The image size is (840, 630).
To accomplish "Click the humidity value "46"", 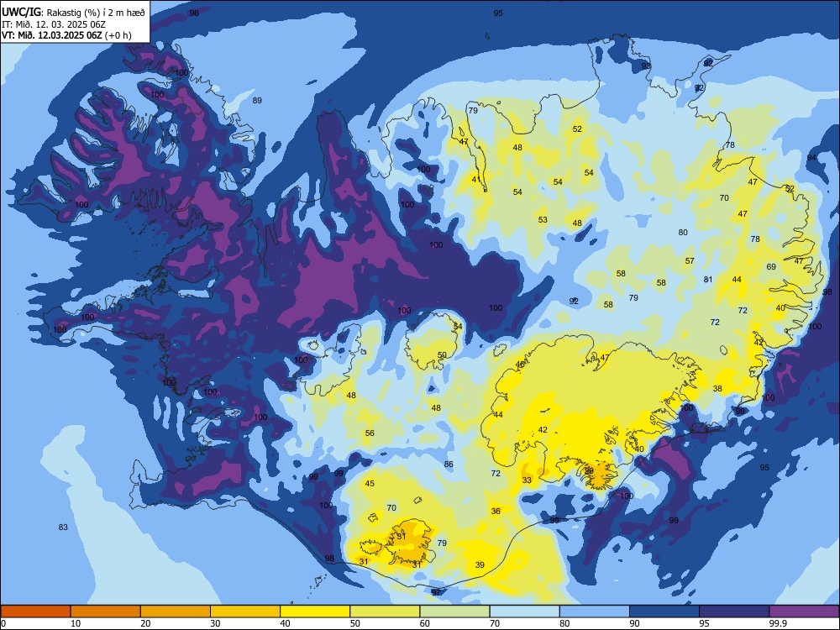I will (x=520, y=365).
